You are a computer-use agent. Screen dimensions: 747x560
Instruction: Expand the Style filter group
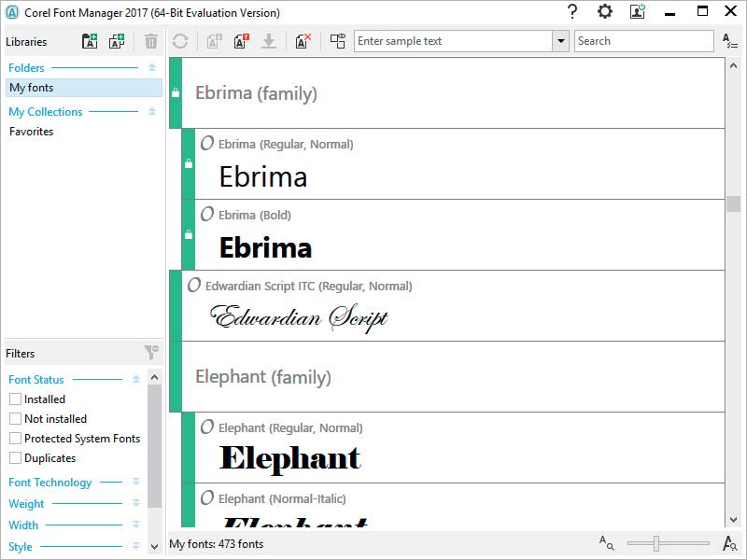point(136,546)
